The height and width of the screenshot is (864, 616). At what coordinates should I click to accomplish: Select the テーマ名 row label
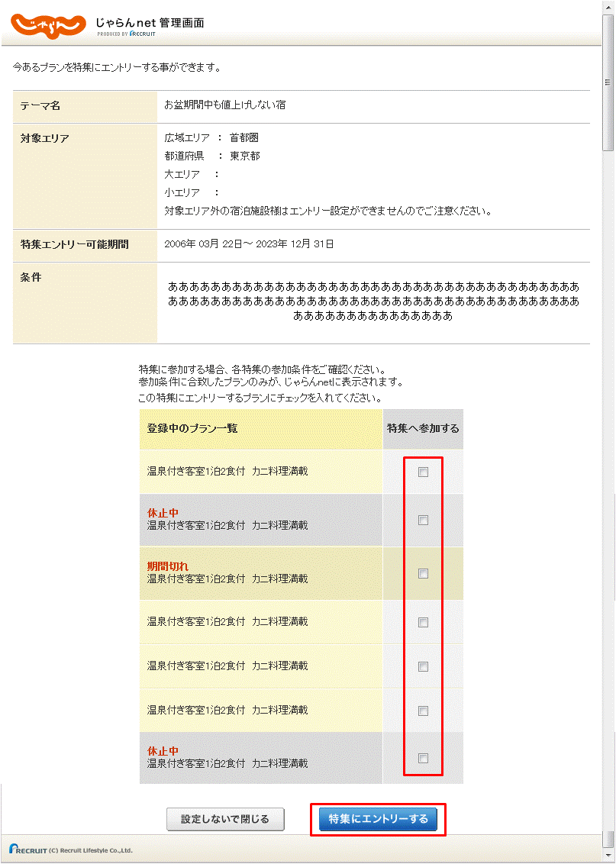point(38,107)
